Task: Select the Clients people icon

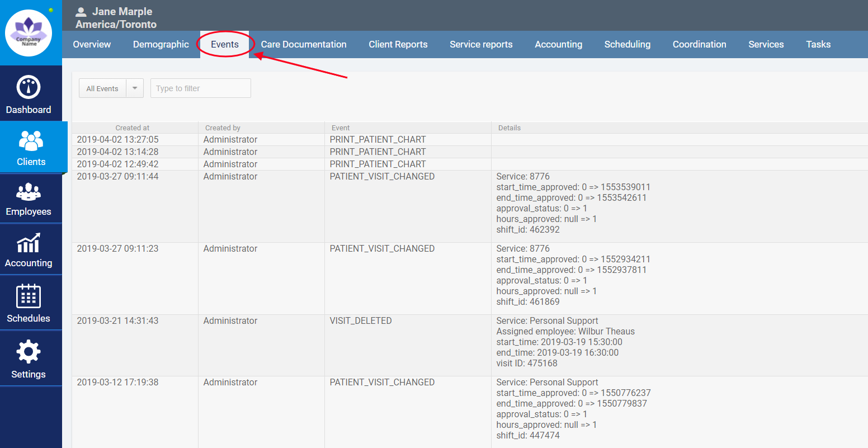Action: click(31, 140)
